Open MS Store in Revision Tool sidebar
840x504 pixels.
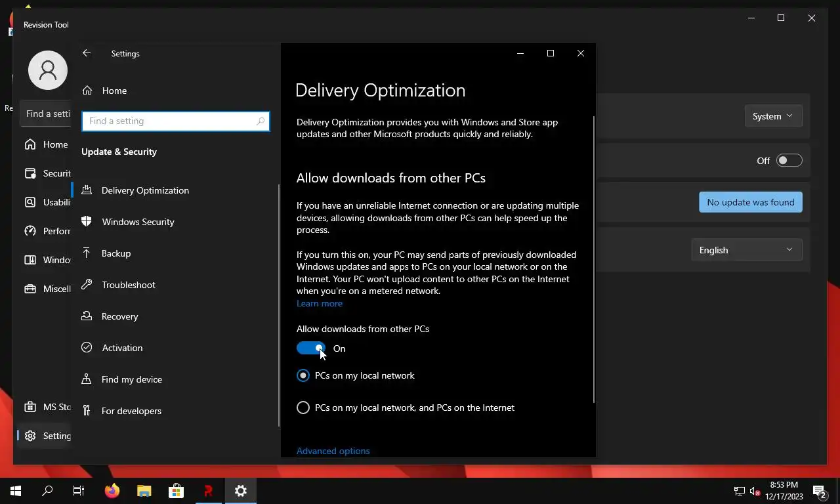coord(45,407)
